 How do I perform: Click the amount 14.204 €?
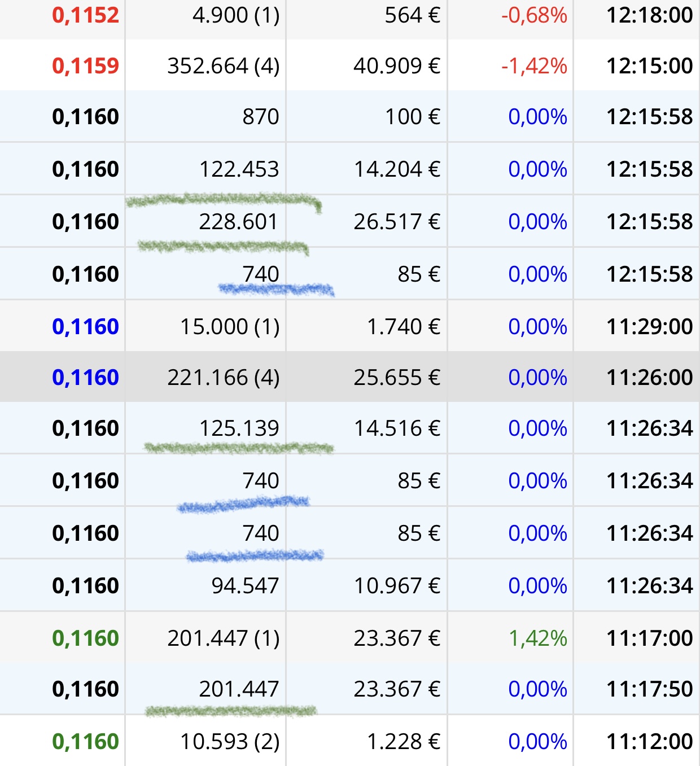tap(397, 169)
